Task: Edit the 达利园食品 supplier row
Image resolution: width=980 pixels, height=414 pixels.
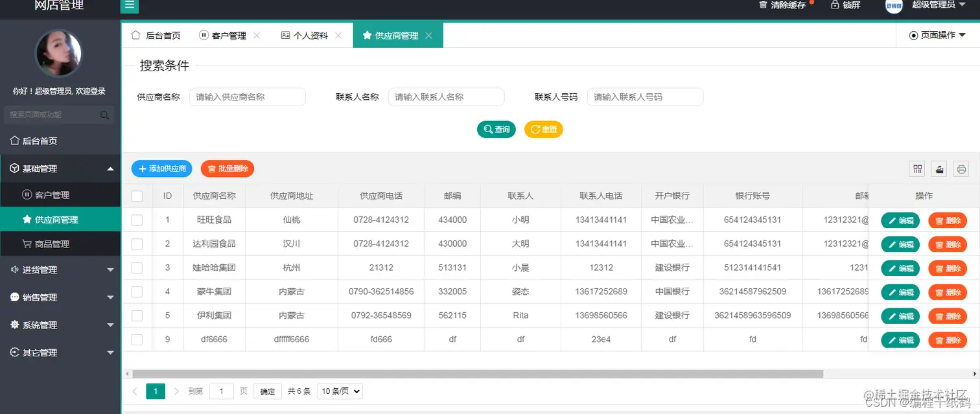Action: [x=900, y=244]
